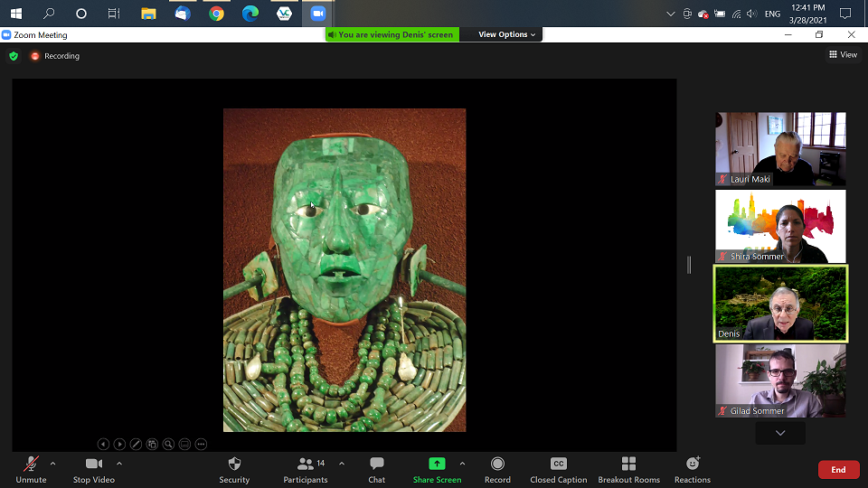Select Gilad Sommer's video thumbnail
868x488 pixels.
pyautogui.click(x=780, y=380)
